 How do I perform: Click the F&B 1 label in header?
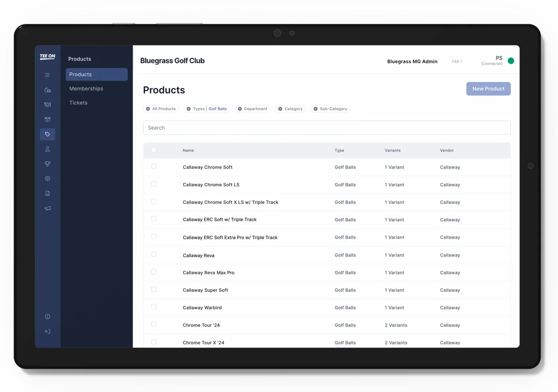tap(457, 61)
